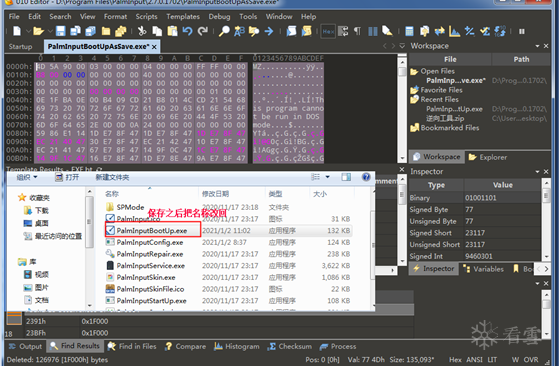The image size is (560, 366).
Task: Open the Find in Files bottom tab
Action: pyautogui.click(x=132, y=346)
